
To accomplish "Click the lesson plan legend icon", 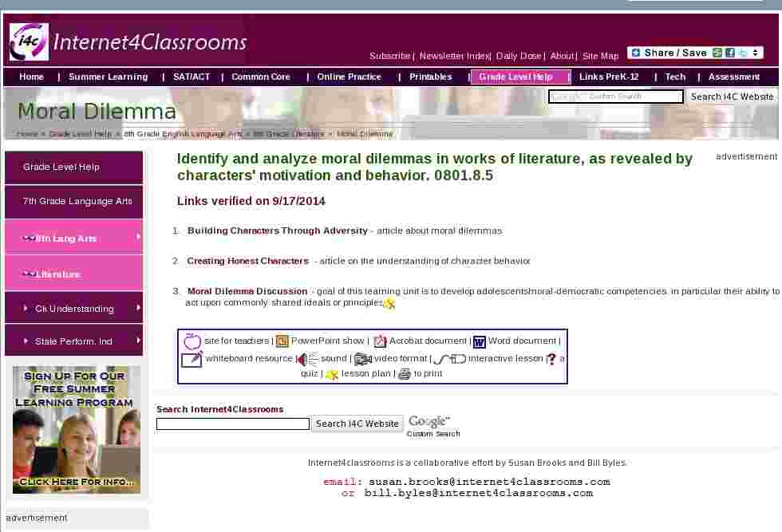I will point(332,374).
